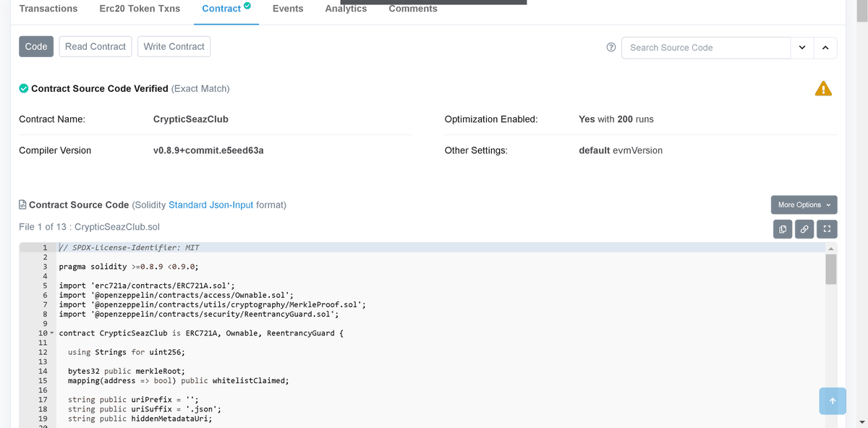Toggle fullscreen source code view

[827, 229]
